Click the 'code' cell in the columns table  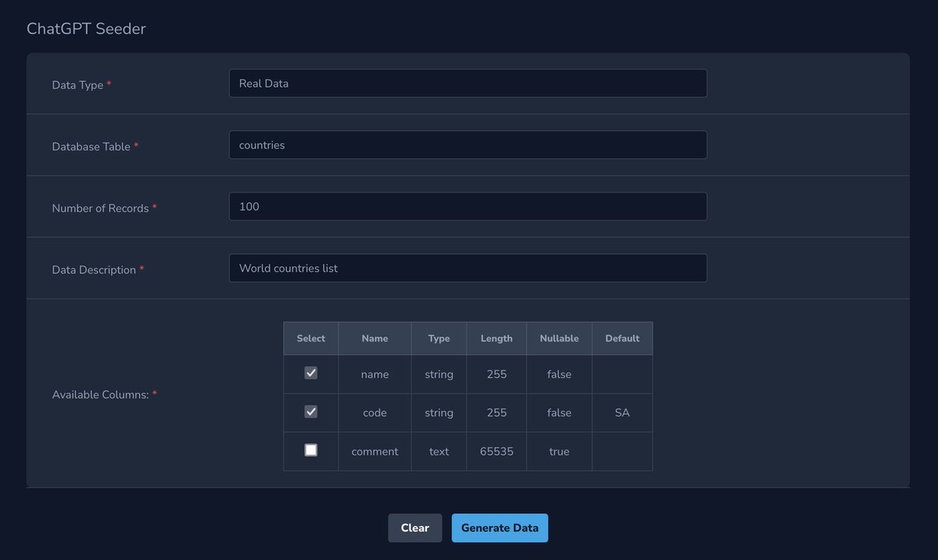[x=375, y=412]
